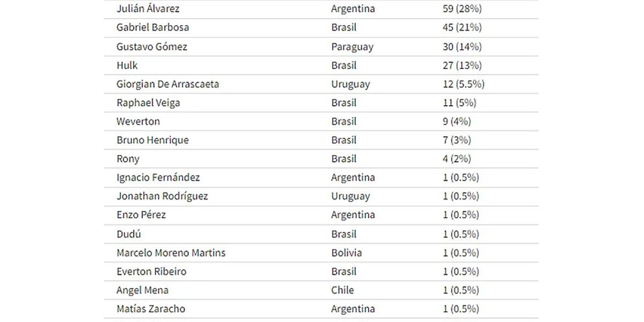
Task: Click Giorgian De Arrascaeta name
Action: coord(168,84)
